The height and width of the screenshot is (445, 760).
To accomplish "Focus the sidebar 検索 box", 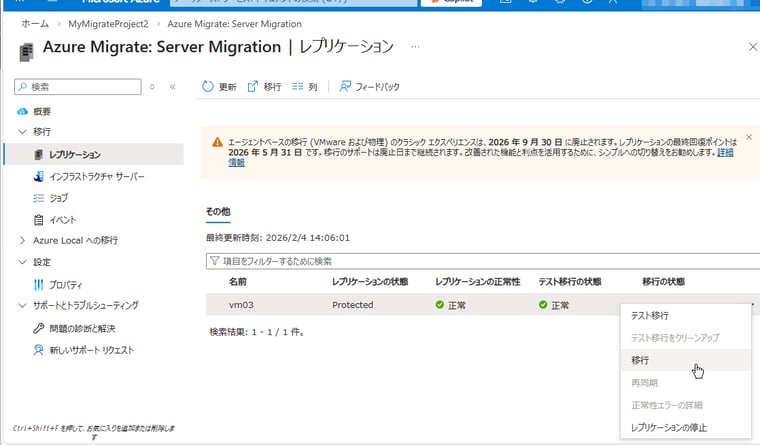I will [x=78, y=87].
